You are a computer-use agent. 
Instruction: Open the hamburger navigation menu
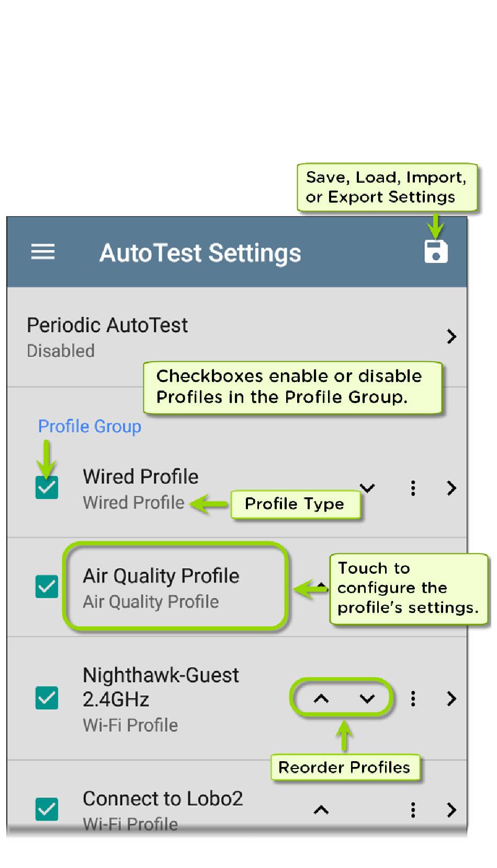point(43,252)
